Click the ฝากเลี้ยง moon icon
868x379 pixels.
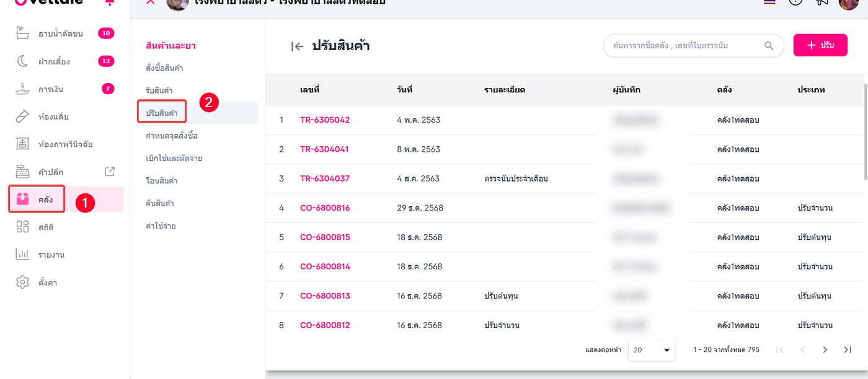coord(23,61)
